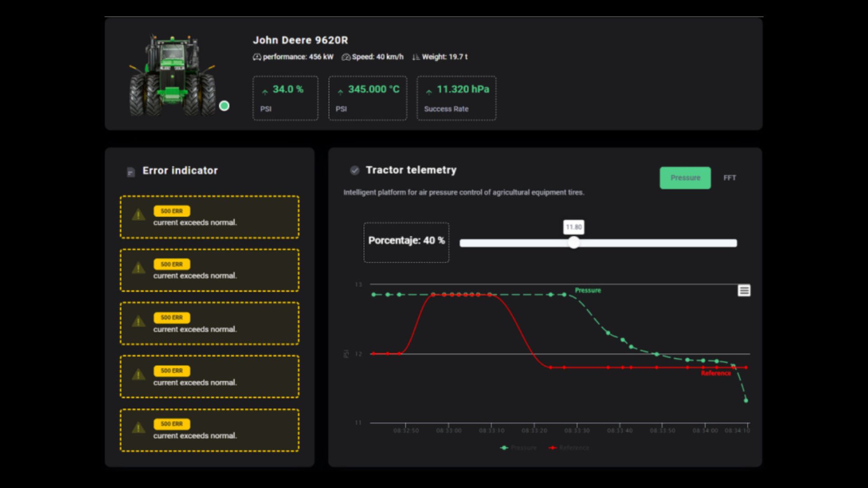
Task: Switch to the FFT tab
Action: 729,178
